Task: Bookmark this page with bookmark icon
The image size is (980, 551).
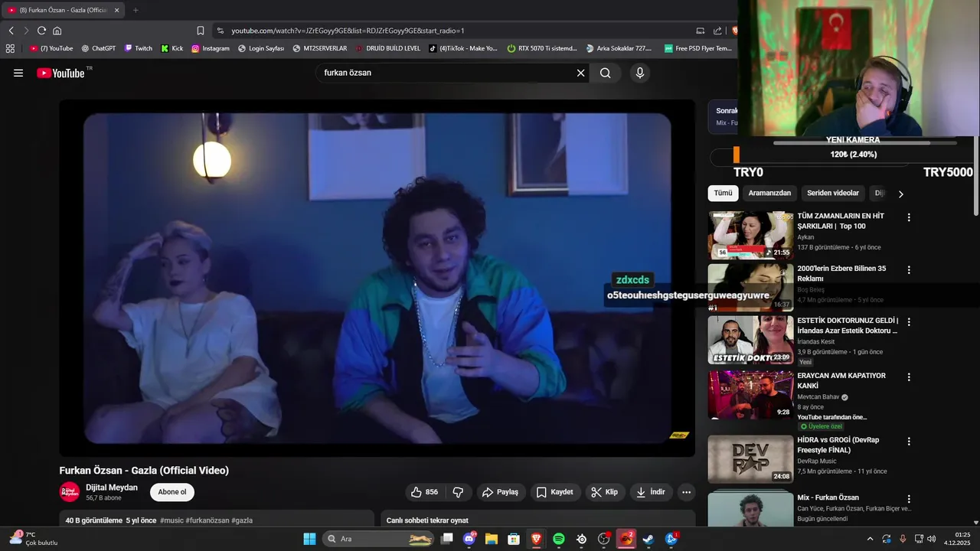Action: point(201,31)
